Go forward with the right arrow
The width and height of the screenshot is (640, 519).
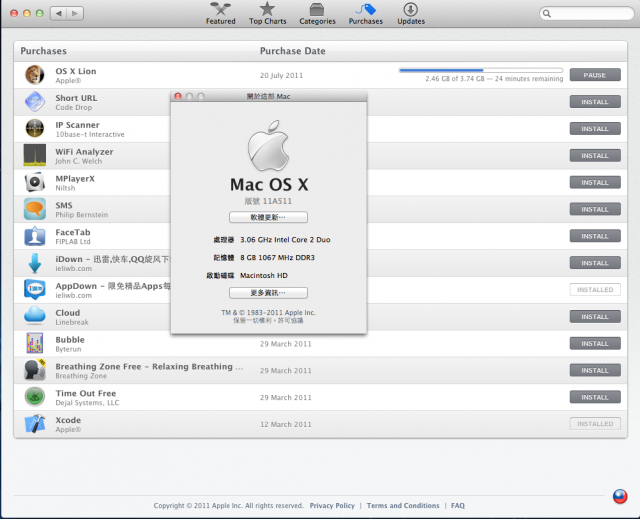point(75,13)
